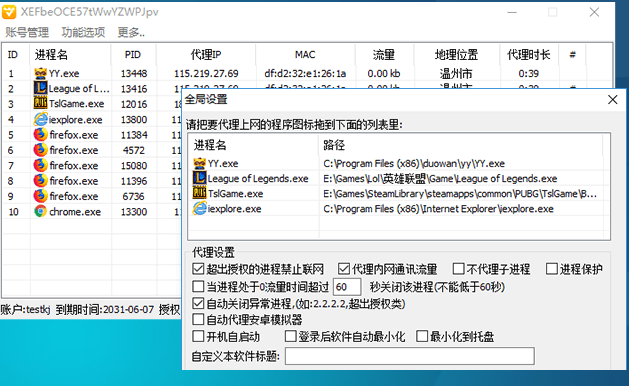
Task: Click the app logo icon in the title bar
Action: [9, 12]
